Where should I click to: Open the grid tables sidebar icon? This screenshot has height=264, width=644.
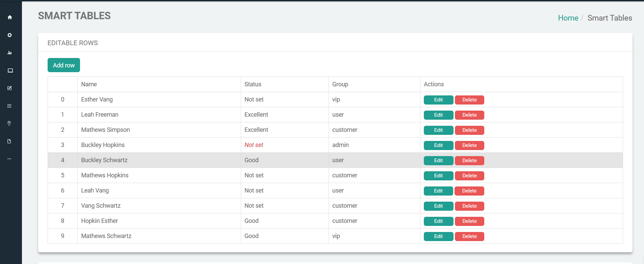[x=9, y=106]
